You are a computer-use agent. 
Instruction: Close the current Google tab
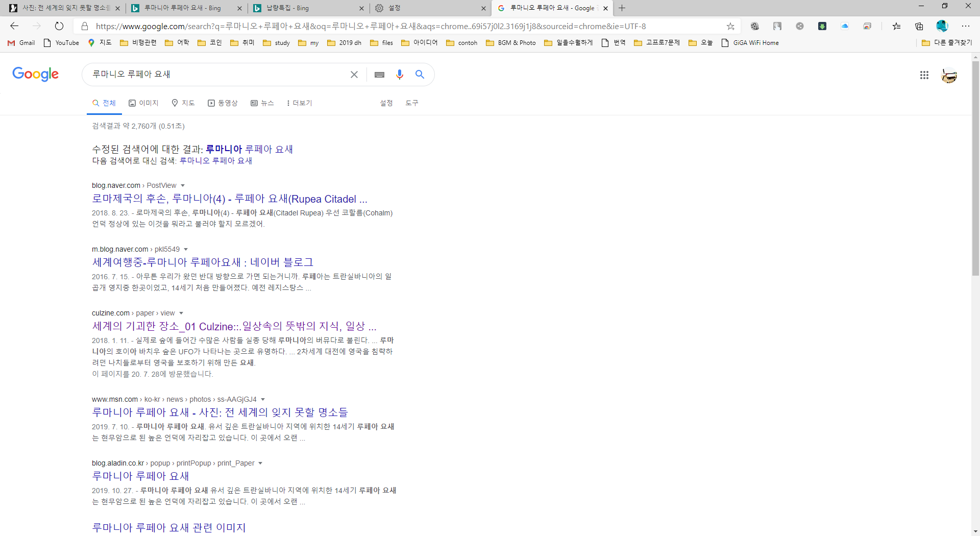click(x=605, y=8)
